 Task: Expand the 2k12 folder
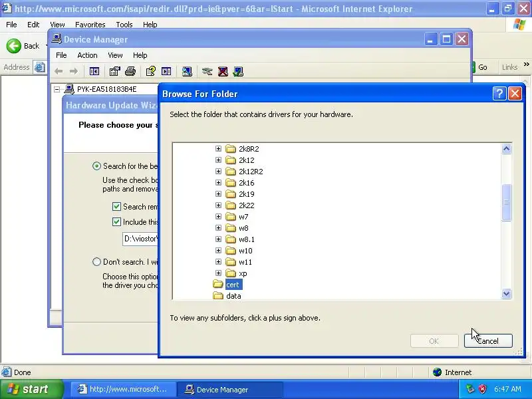point(218,160)
